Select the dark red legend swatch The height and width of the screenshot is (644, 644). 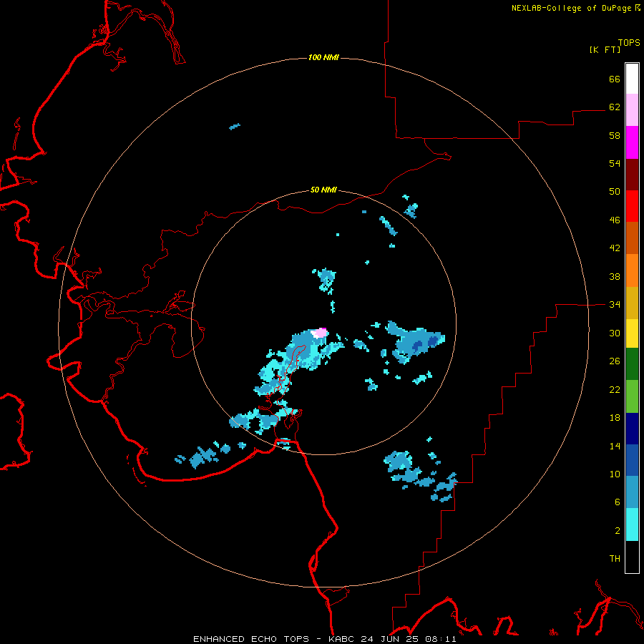click(x=632, y=174)
